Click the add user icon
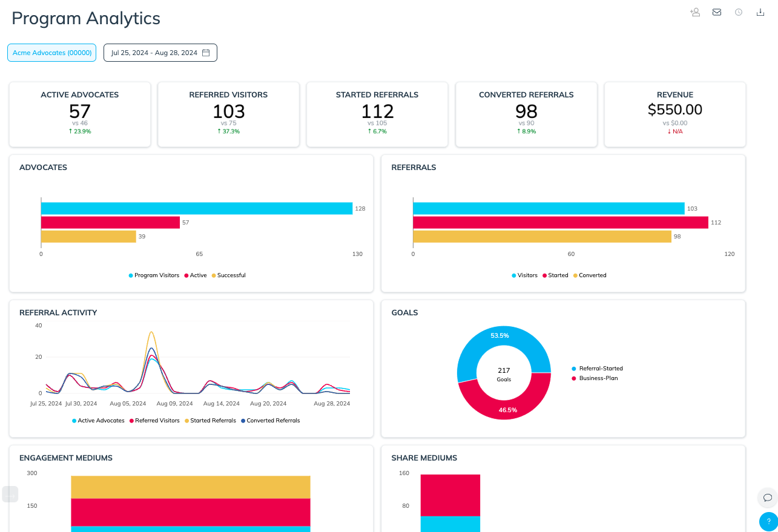The width and height of the screenshot is (778, 532). tap(695, 12)
